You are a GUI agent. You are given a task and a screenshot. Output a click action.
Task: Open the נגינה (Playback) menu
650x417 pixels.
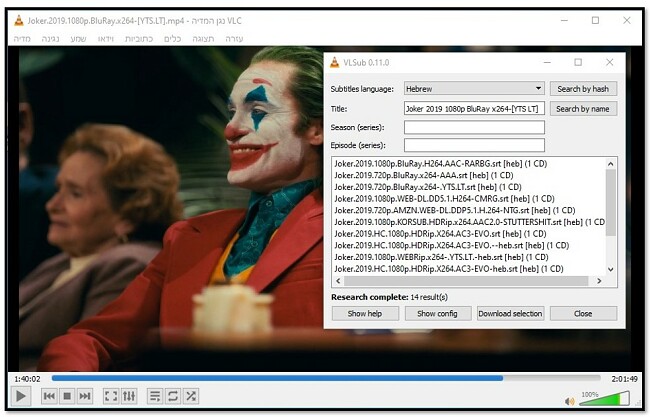pyautogui.click(x=50, y=39)
